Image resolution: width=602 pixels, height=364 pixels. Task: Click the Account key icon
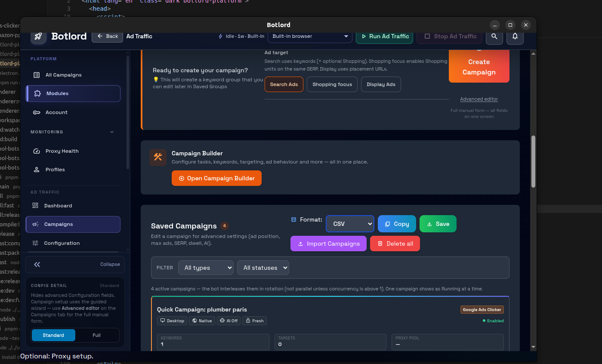(37, 112)
